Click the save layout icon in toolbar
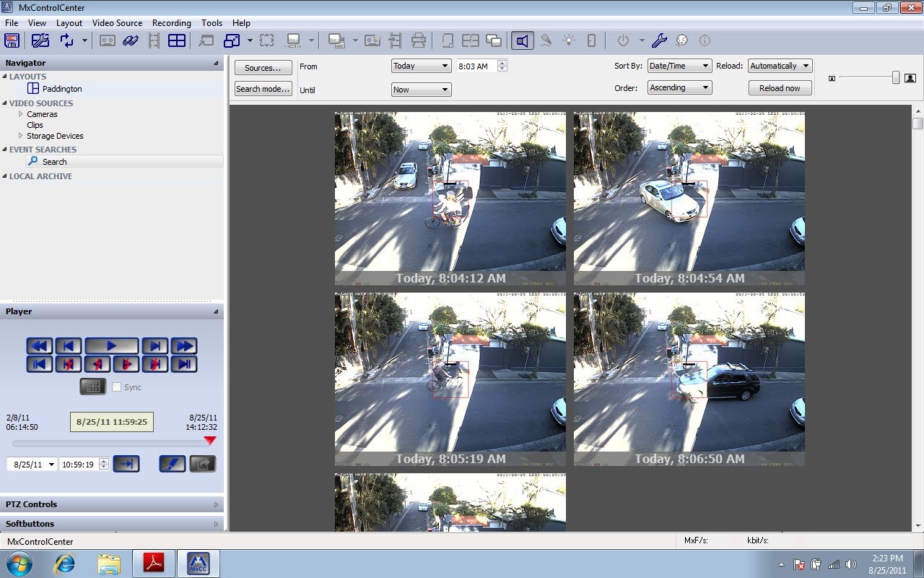The image size is (924, 578). tap(12, 40)
